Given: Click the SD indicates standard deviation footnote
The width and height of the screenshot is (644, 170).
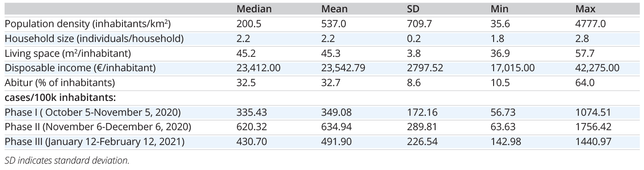Looking at the screenshot, I should 67,161.
